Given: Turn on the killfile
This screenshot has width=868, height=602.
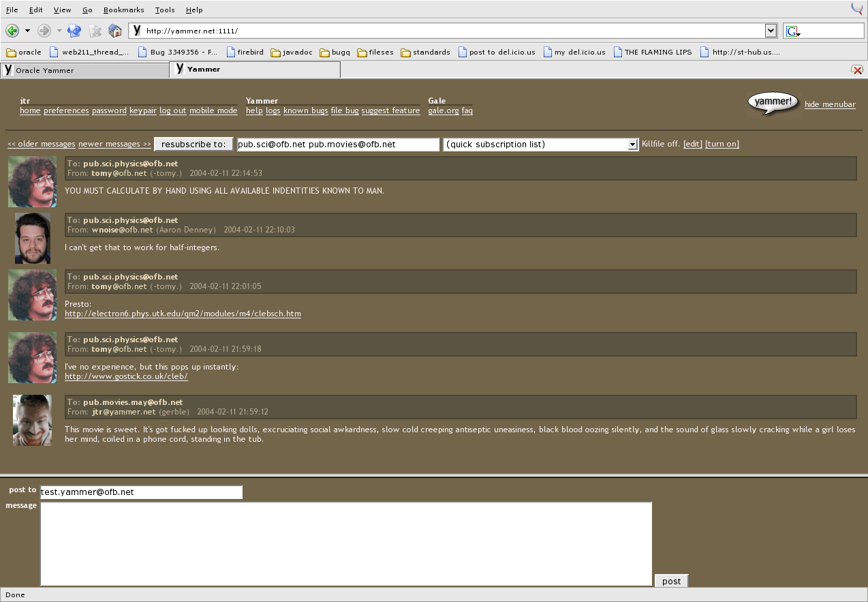Looking at the screenshot, I should [x=722, y=144].
